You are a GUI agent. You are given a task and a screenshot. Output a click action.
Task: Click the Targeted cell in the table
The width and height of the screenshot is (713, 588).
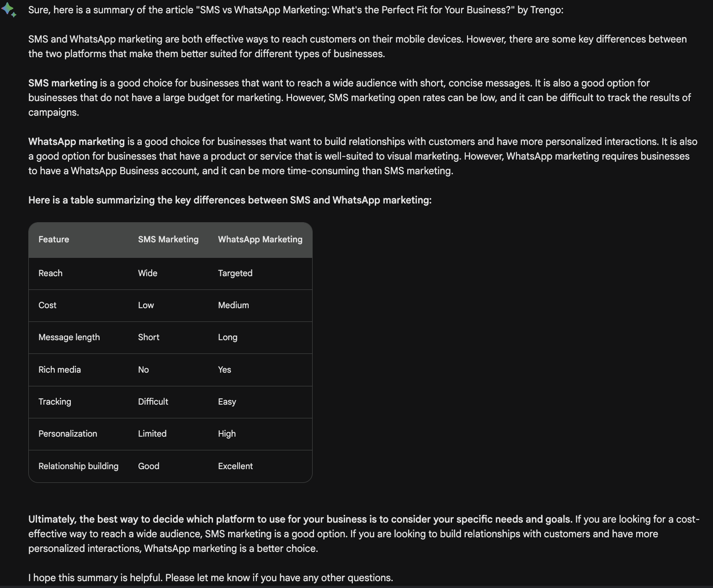(235, 273)
